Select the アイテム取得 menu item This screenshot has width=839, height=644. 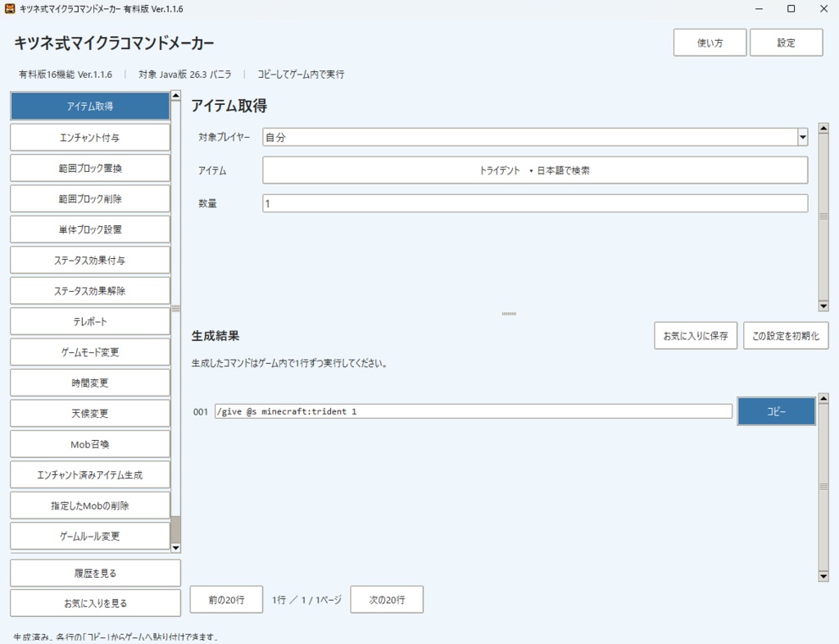pyautogui.click(x=90, y=106)
